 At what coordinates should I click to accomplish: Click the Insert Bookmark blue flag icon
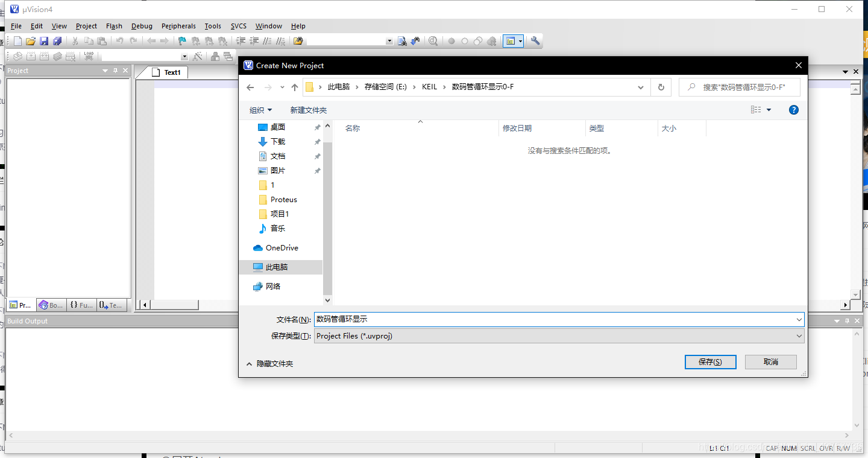182,41
